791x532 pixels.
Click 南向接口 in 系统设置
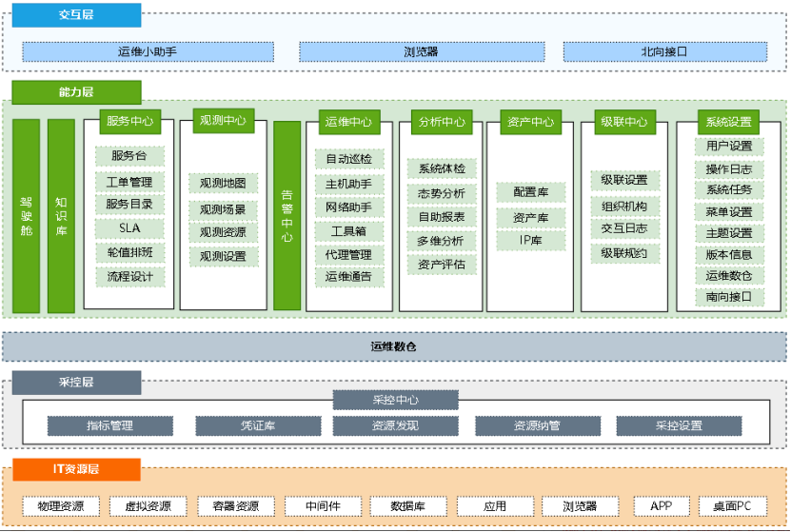coord(729,297)
